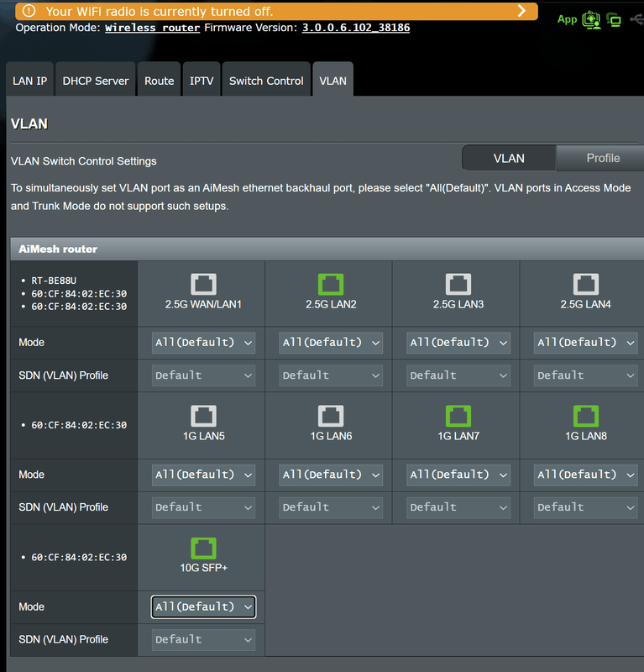The image size is (644, 672).
Task: Click the 2.5G WAN/LAN1 port icon
Action: tap(203, 284)
